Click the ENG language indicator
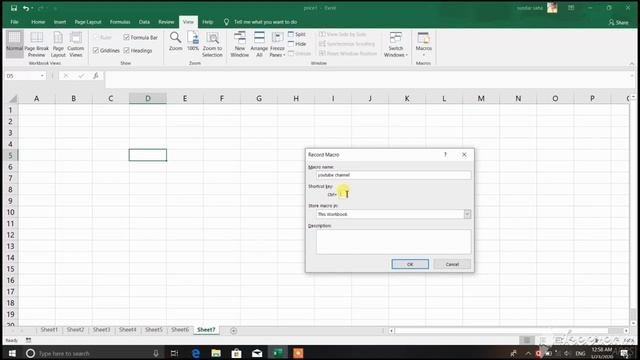 pyautogui.click(x=580, y=353)
